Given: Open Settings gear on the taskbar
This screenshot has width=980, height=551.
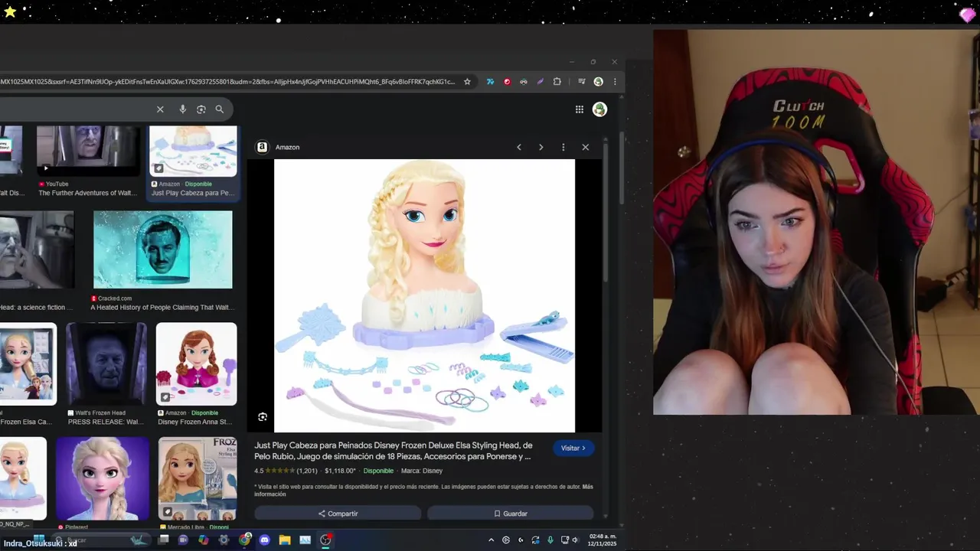Looking at the screenshot, I should point(224,540).
